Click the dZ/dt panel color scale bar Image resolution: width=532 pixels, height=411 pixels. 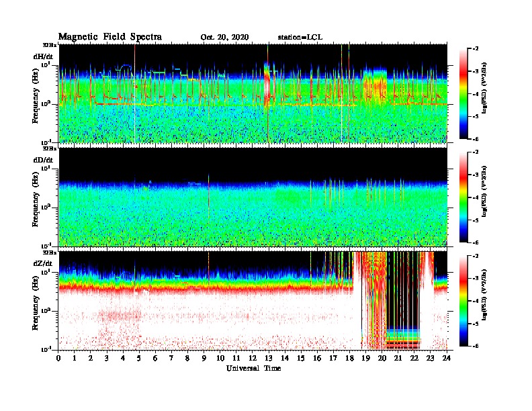(463, 300)
